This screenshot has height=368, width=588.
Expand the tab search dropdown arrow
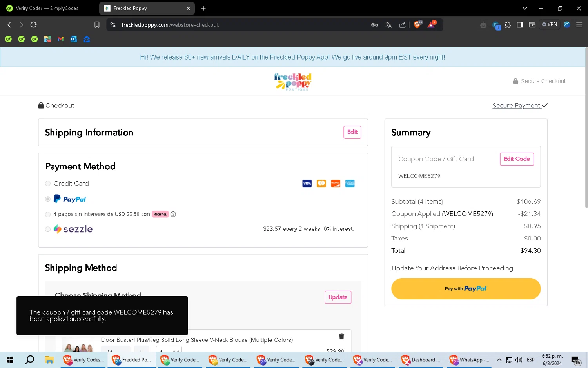[x=525, y=8]
